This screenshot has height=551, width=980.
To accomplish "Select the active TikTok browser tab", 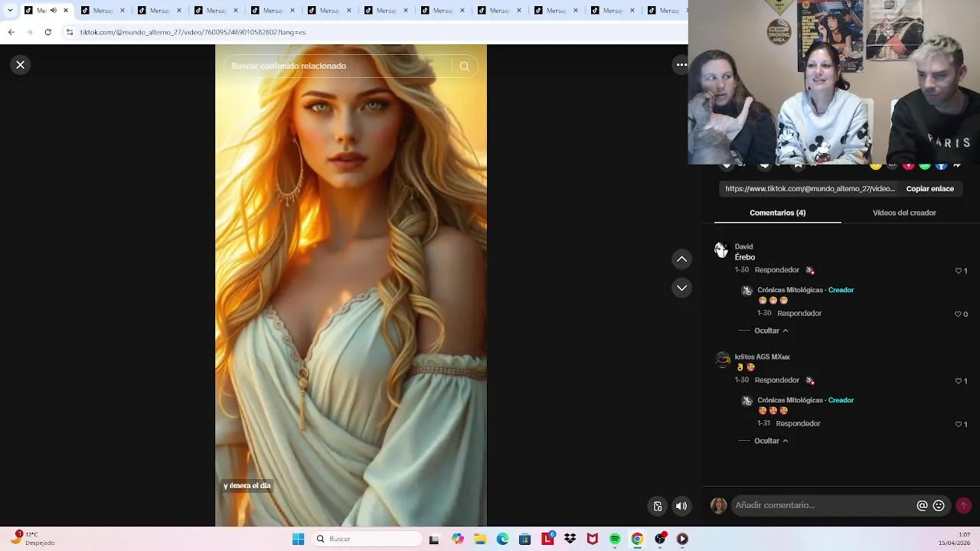I will pos(46,11).
